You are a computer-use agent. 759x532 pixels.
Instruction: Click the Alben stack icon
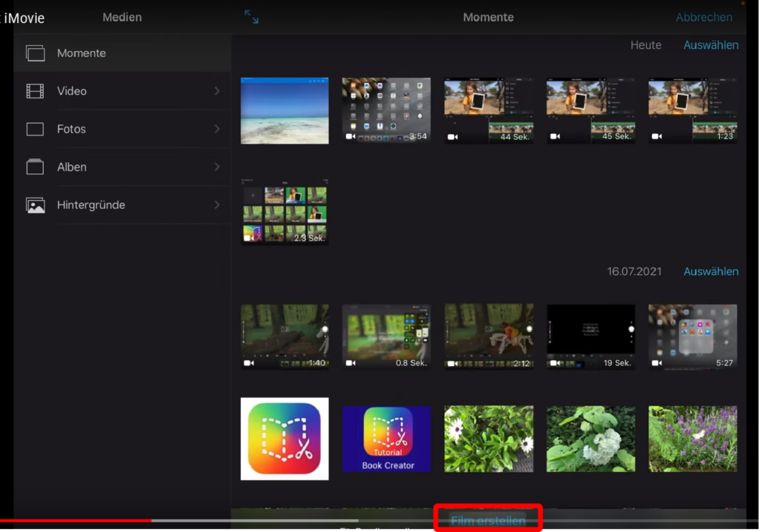pyautogui.click(x=35, y=167)
